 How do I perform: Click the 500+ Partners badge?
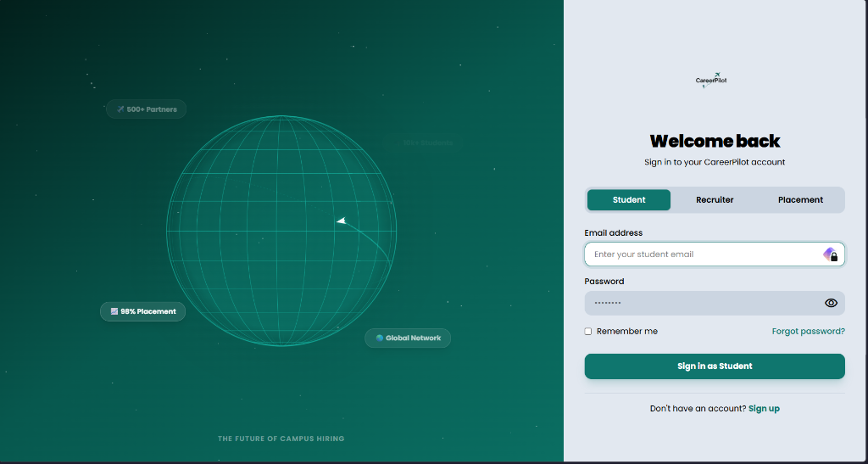(x=146, y=109)
